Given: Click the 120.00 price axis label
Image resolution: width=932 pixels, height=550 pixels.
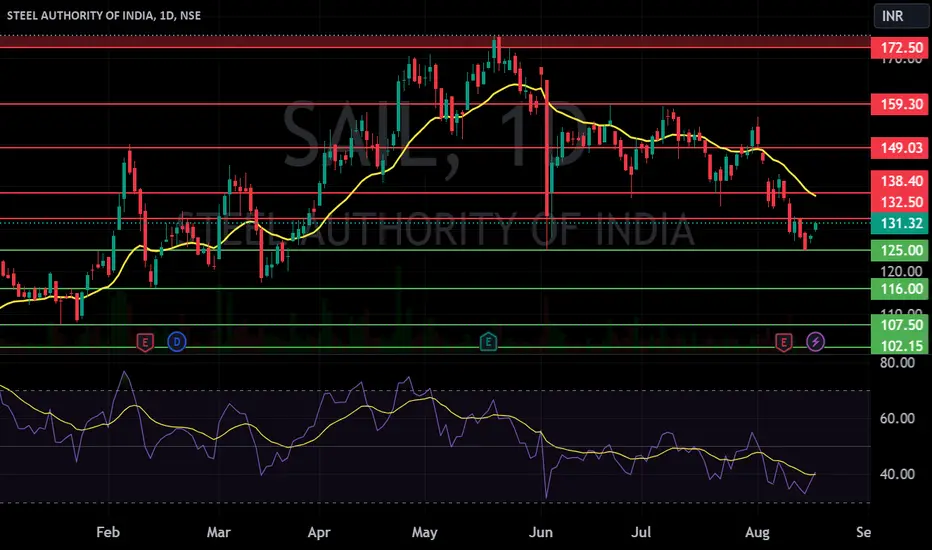Looking at the screenshot, I should (x=901, y=271).
